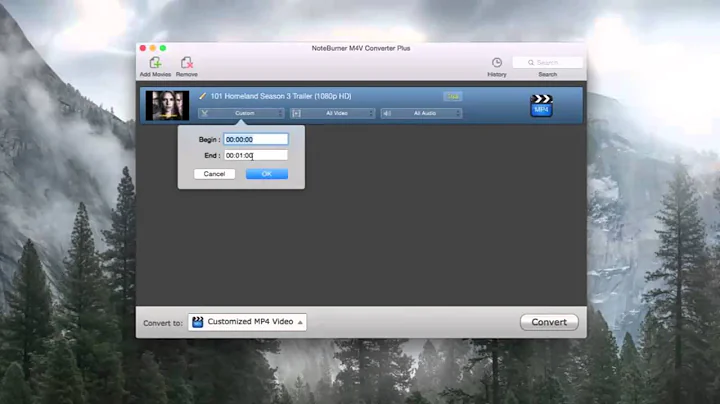Viewport: 720px width, 404px height.
Task: Click the Convert button
Action: pos(549,322)
